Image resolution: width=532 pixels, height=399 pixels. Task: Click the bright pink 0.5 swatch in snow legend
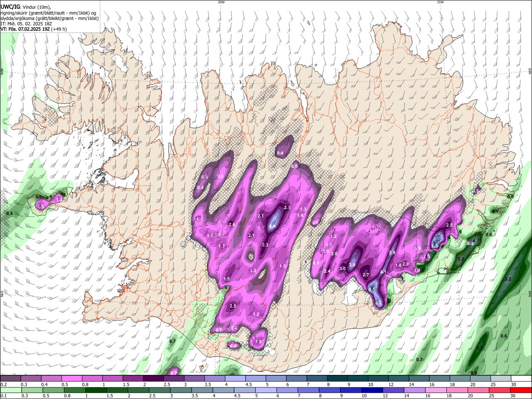pos(72,379)
